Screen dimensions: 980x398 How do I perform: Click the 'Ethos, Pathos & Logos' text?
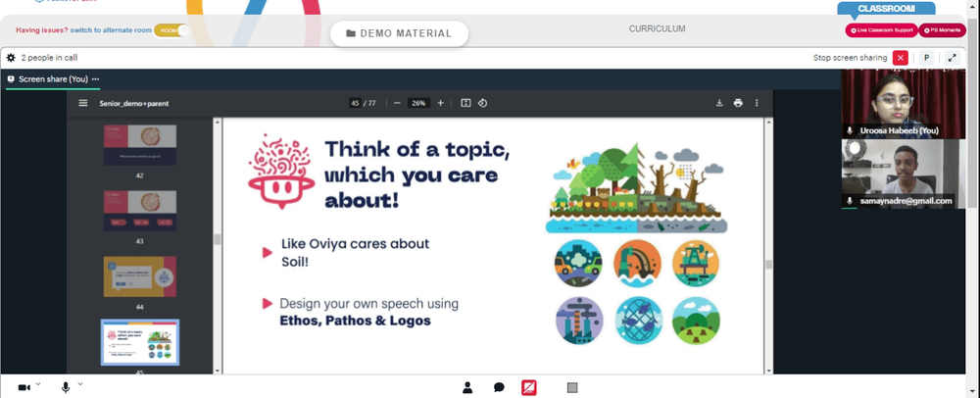click(355, 322)
